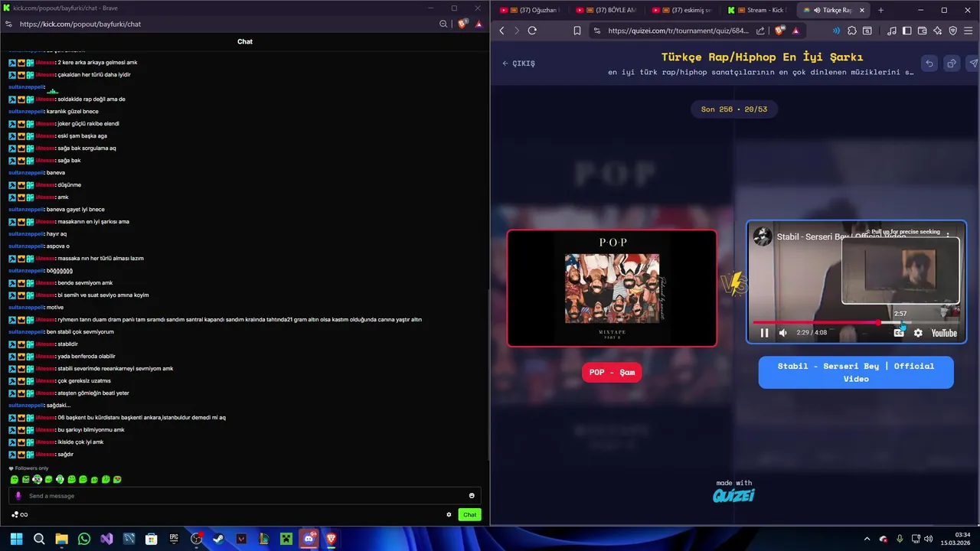Open the emoji picker in chat input

coord(472,496)
